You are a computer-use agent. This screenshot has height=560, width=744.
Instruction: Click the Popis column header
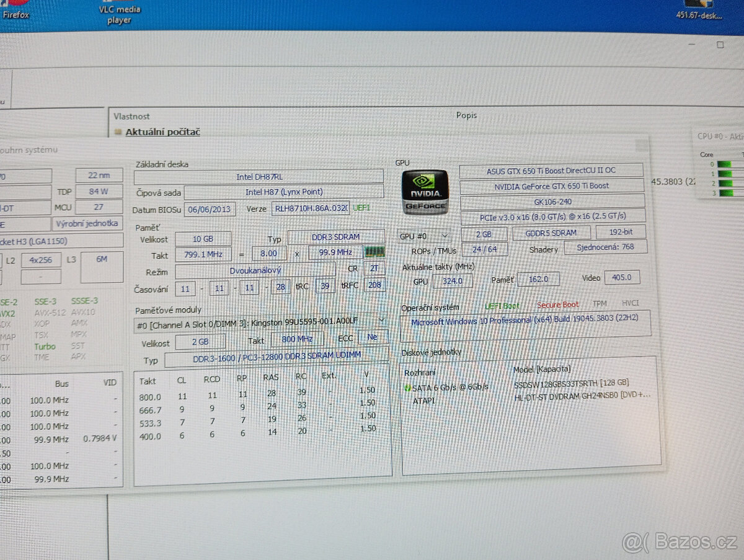(x=466, y=115)
